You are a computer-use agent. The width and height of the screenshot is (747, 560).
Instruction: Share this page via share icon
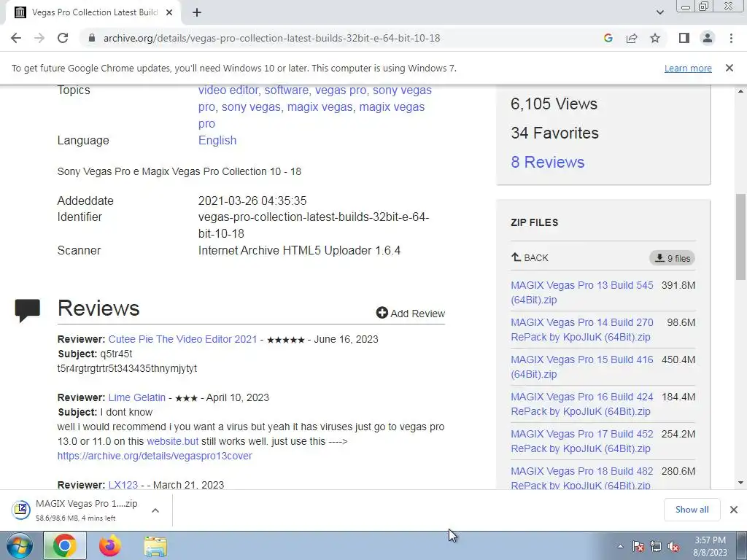632,38
